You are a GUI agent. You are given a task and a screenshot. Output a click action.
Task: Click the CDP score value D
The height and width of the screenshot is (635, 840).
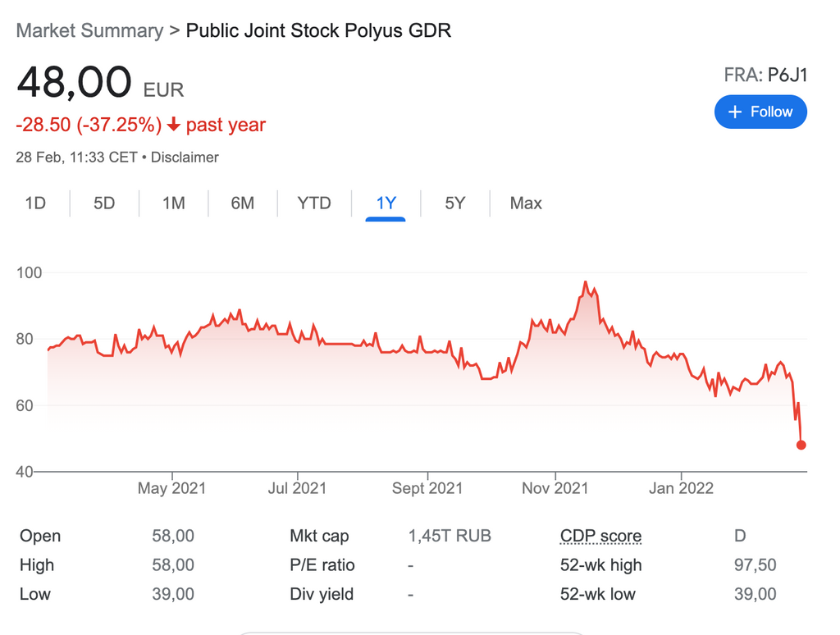(740, 536)
